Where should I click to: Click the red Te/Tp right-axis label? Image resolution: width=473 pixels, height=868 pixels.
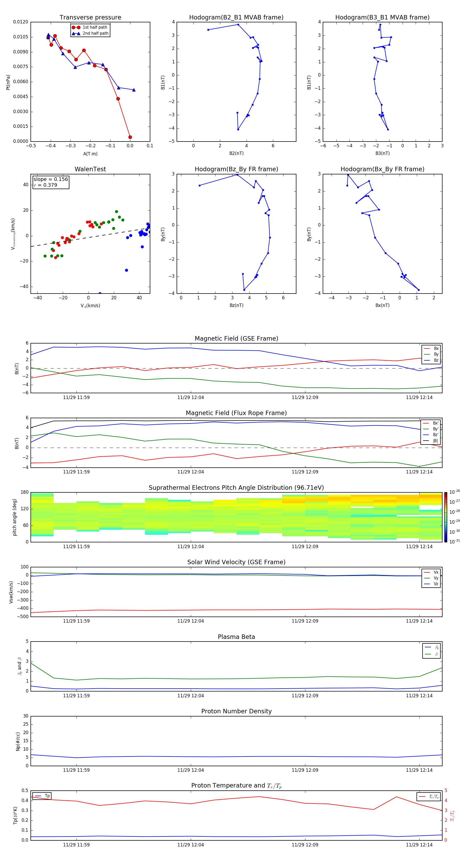[452, 815]
